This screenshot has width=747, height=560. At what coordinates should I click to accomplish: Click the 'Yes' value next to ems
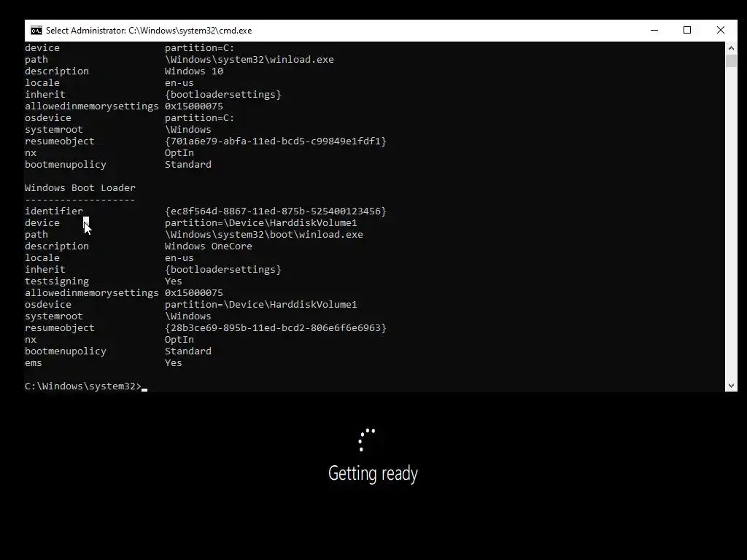[x=174, y=363]
